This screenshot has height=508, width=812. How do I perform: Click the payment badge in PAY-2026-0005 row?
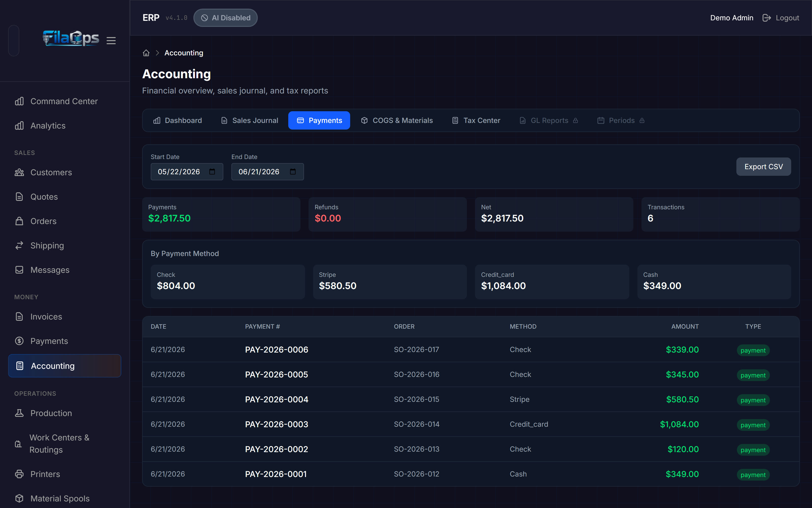point(753,375)
